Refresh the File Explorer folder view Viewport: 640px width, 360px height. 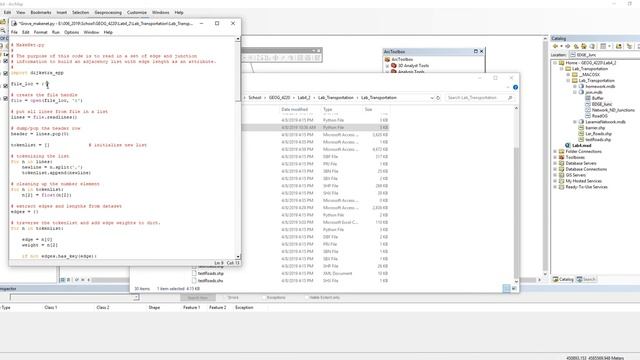(x=438, y=98)
